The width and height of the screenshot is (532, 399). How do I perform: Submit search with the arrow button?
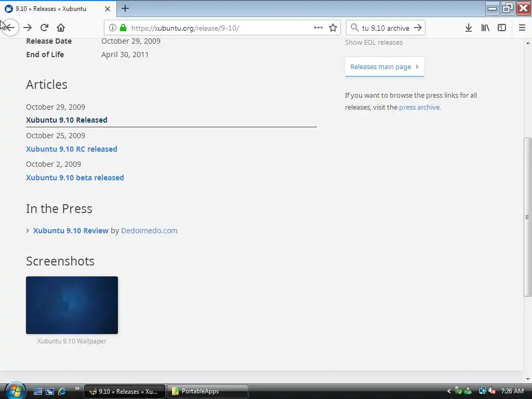(x=418, y=28)
